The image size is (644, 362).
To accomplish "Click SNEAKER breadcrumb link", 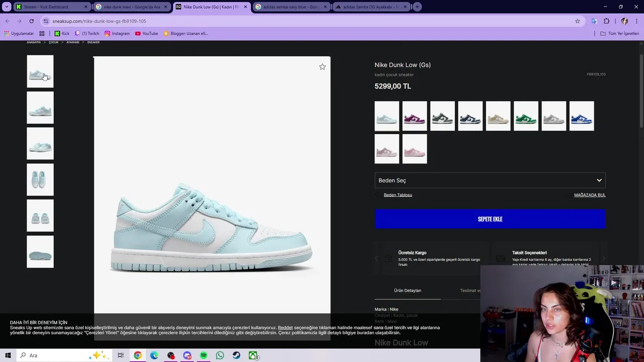I will pyautogui.click(x=93, y=42).
